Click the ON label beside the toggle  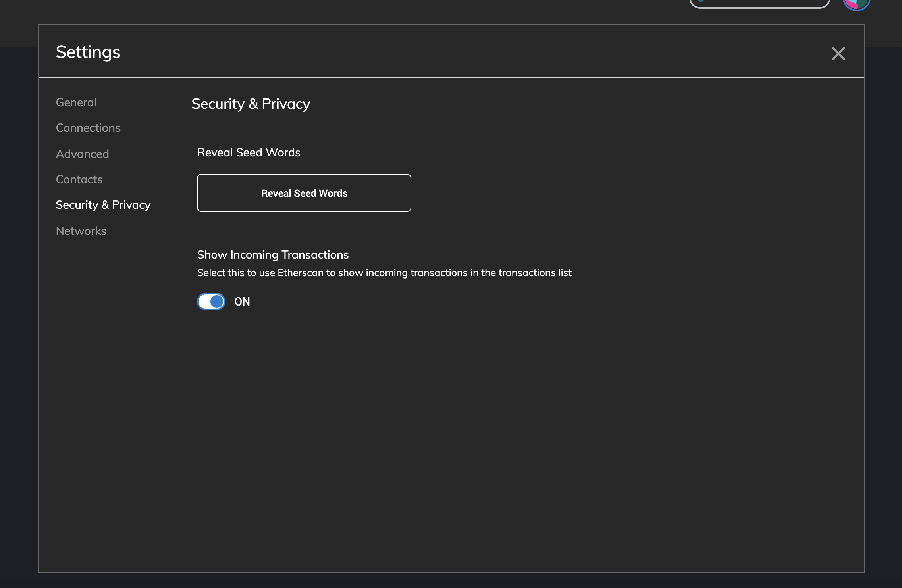pos(242,302)
